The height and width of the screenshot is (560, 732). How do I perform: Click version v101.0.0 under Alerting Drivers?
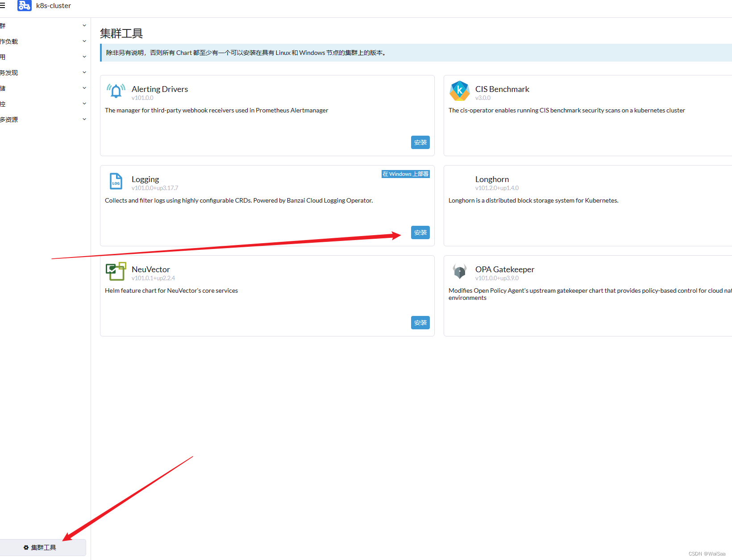click(x=142, y=98)
